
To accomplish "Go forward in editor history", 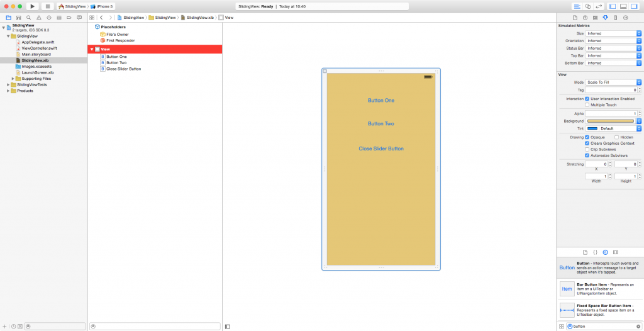I will (110, 18).
